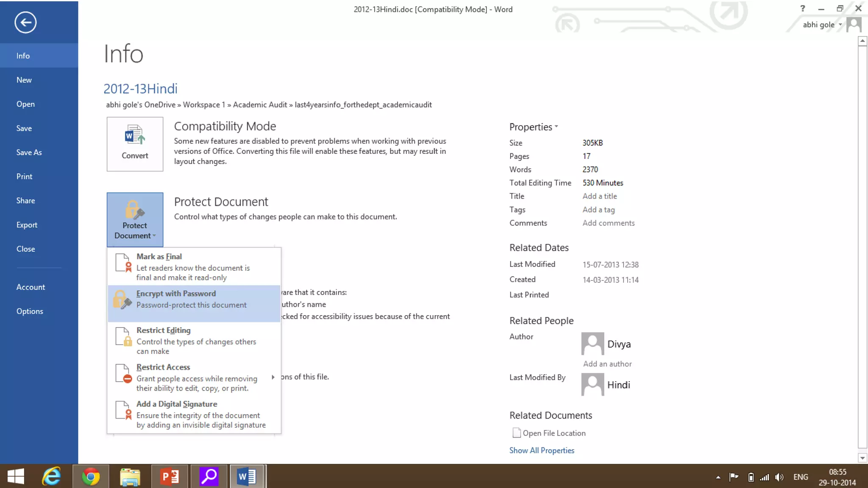Open abhi gole account dropdown

click(x=822, y=25)
